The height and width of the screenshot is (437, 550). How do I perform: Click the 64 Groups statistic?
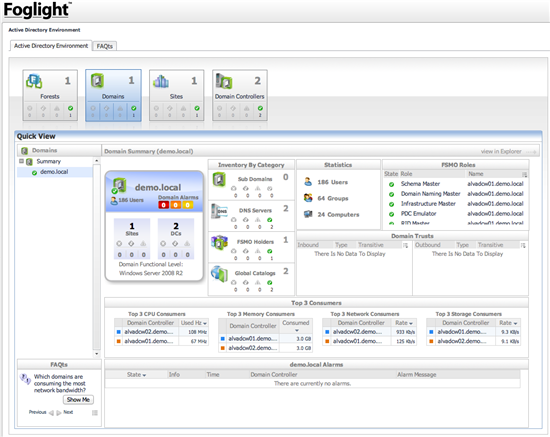pos(333,198)
